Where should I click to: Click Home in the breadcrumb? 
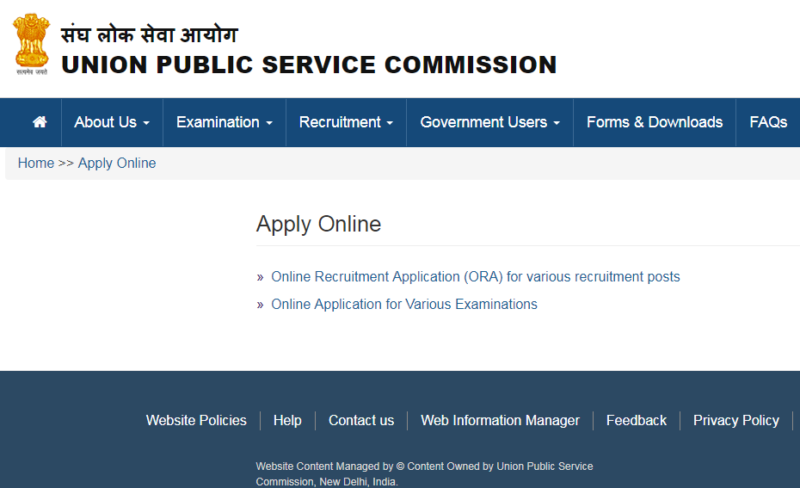pyautogui.click(x=36, y=163)
